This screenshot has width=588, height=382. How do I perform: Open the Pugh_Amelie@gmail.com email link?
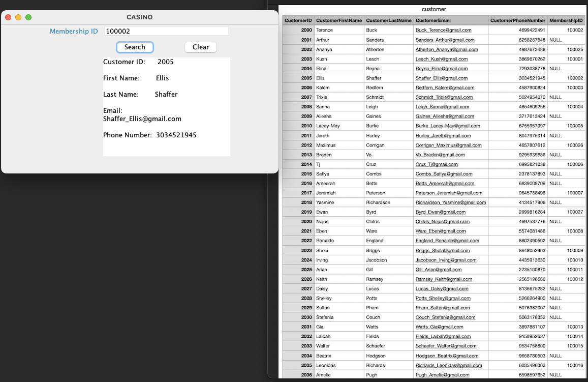click(x=442, y=375)
